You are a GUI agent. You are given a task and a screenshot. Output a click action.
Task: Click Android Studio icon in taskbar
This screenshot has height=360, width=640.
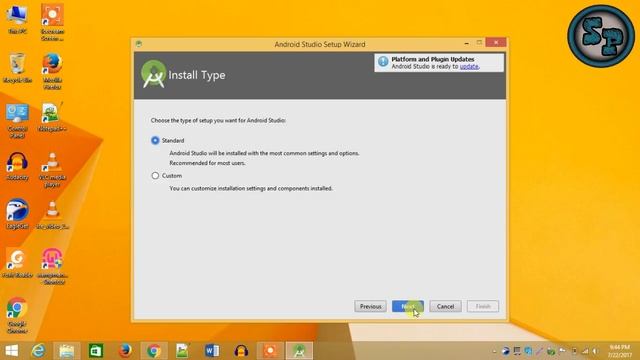(299, 351)
